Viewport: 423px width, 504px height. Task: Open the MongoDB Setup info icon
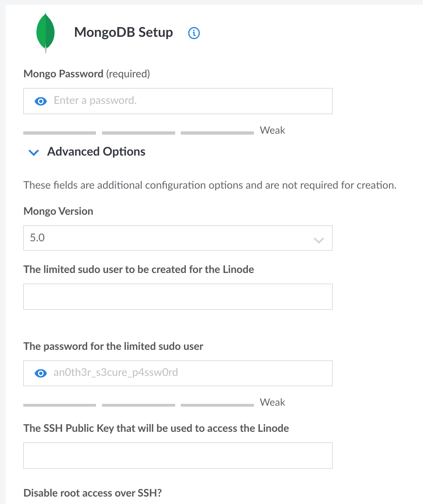click(x=194, y=33)
